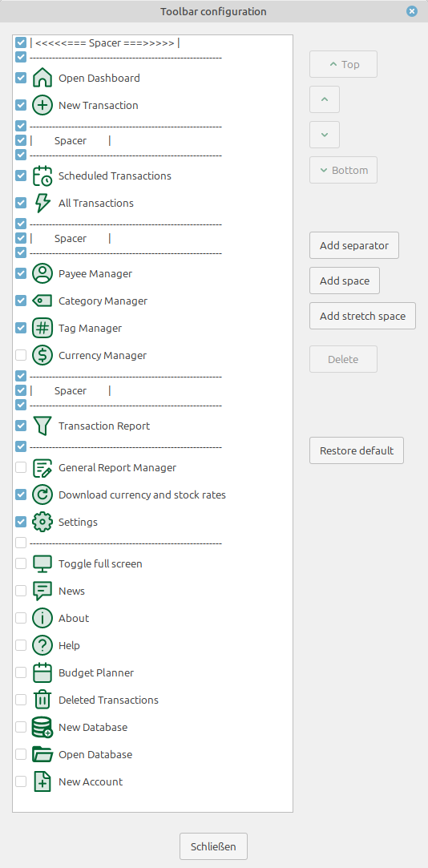Click the Open Database folder icon

pos(42,754)
